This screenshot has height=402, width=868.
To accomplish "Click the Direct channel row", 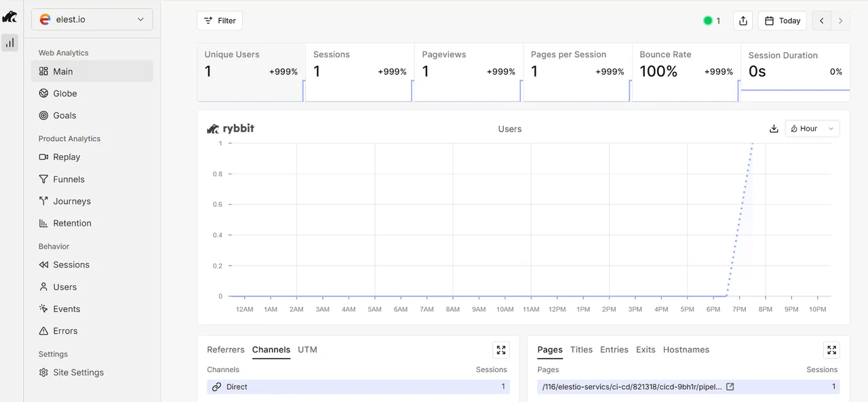I will [358, 386].
